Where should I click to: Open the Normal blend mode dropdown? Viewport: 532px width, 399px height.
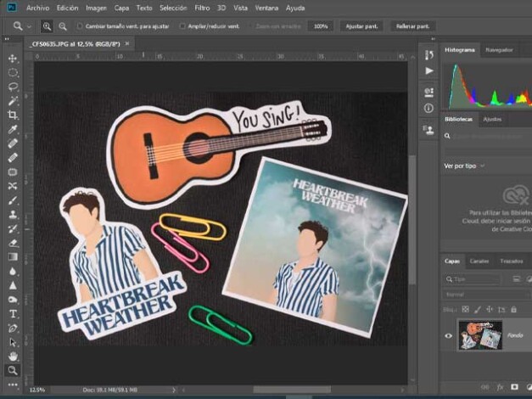(x=486, y=295)
